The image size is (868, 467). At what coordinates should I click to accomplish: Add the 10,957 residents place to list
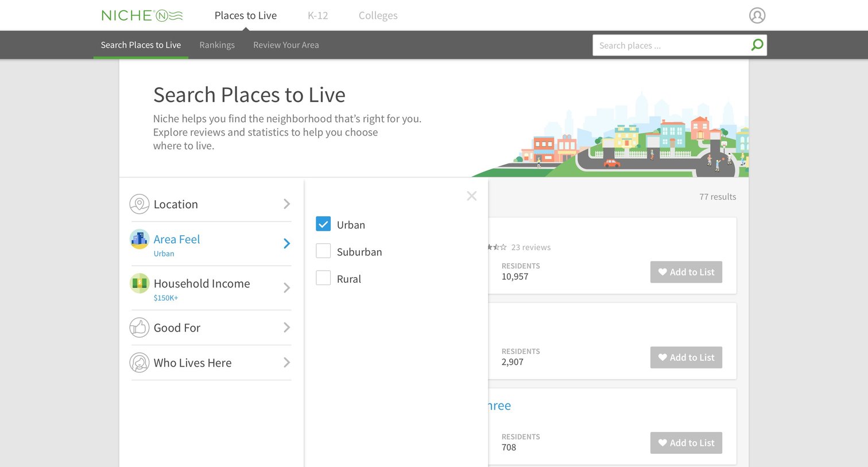(x=686, y=272)
